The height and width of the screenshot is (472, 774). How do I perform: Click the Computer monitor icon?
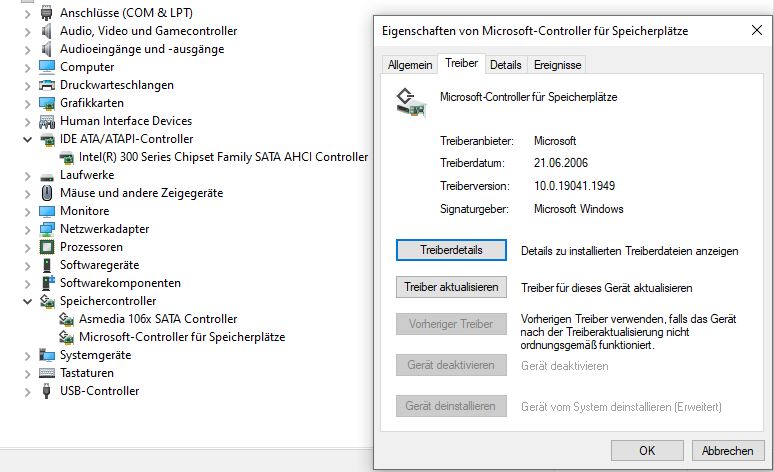[46, 67]
